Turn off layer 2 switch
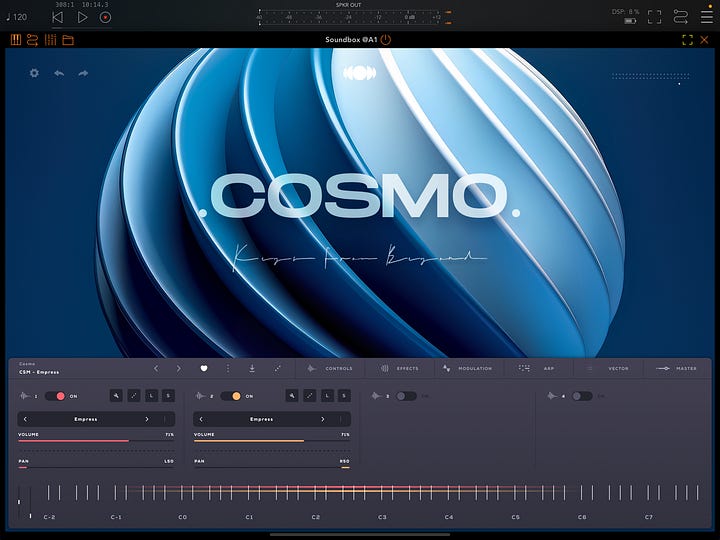The image size is (720, 540). tap(231, 396)
